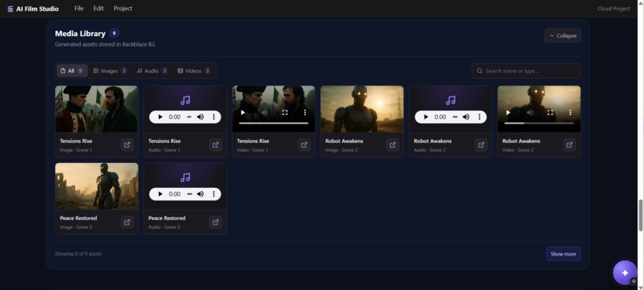
Task: Open the Tensions Rise image thumbnail
Action: click(x=97, y=109)
